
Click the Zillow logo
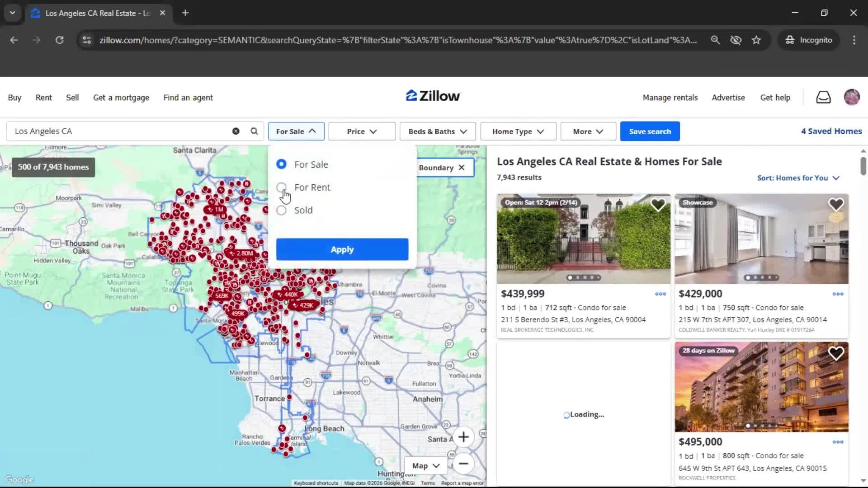pyautogui.click(x=432, y=96)
